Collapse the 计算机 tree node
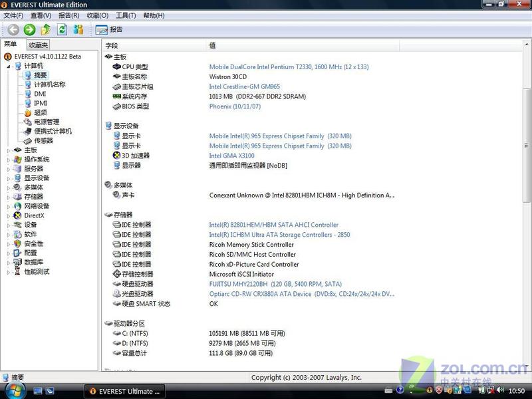532x399 pixels. (x=9, y=66)
